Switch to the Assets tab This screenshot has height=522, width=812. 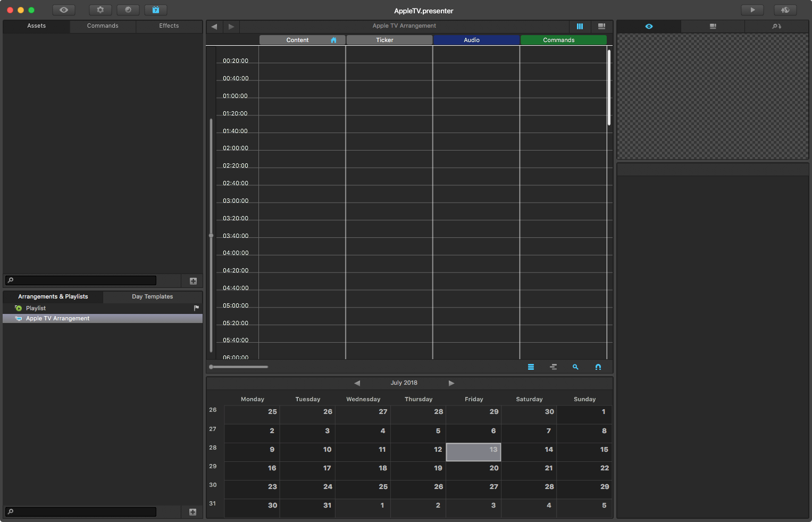tap(36, 26)
